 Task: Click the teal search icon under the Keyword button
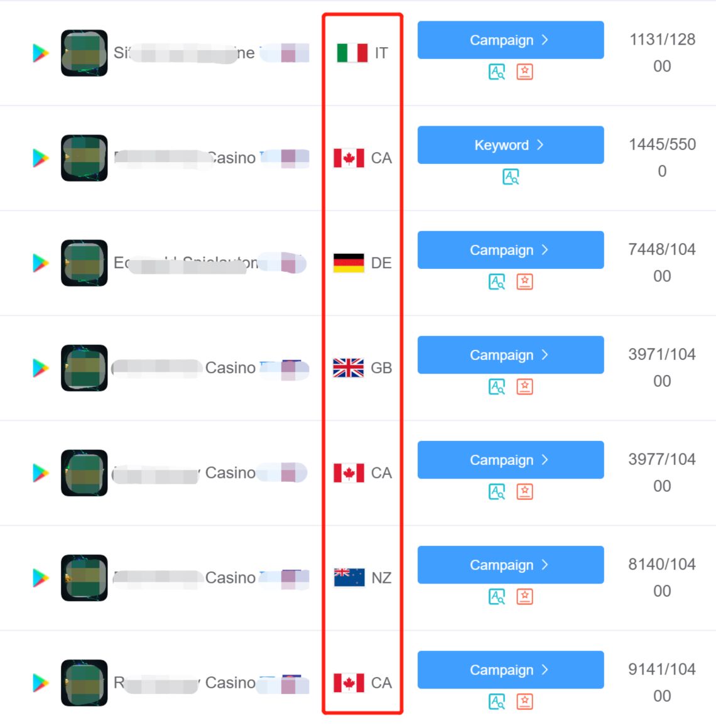[511, 177]
